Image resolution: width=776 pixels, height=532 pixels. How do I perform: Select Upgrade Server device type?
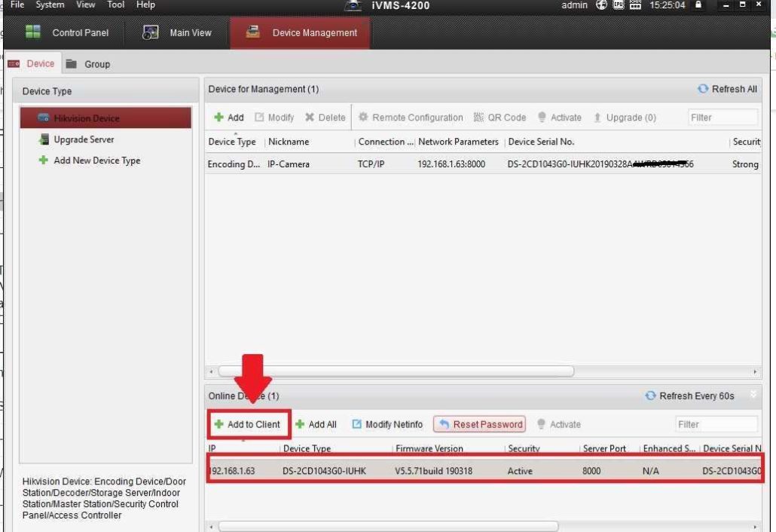point(83,140)
